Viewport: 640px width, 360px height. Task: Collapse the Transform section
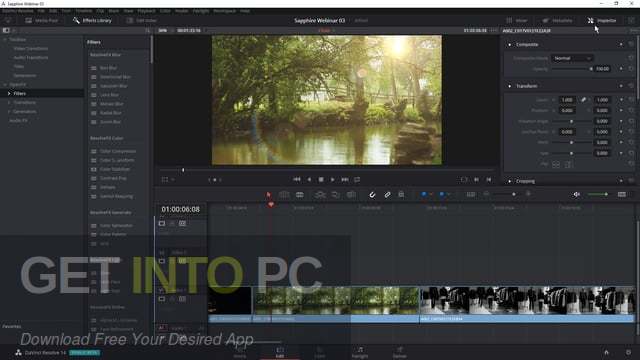click(509, 86)
